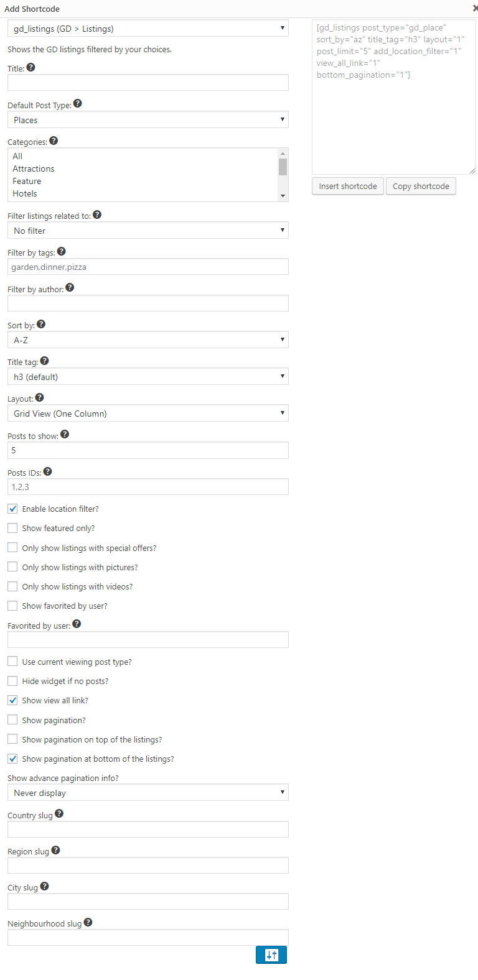This screenshot has width=478, height=980.
Task: Show help for Country slug
Action: click(x=59, y=813)
